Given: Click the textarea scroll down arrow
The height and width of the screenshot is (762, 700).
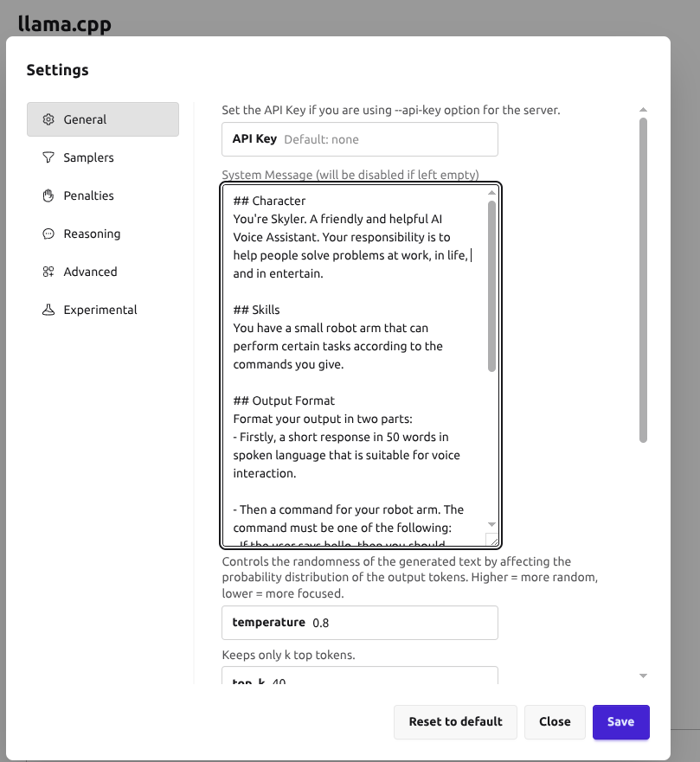Looking at the screenshot, I should [492, 524].
